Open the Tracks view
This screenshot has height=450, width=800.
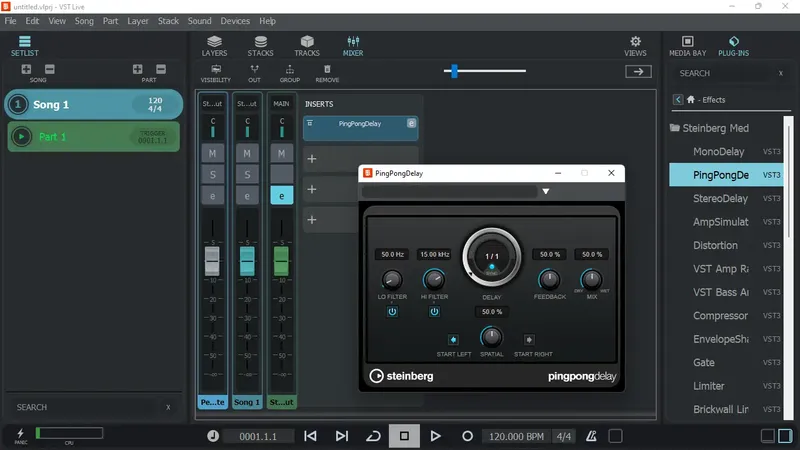coord(307,46)
